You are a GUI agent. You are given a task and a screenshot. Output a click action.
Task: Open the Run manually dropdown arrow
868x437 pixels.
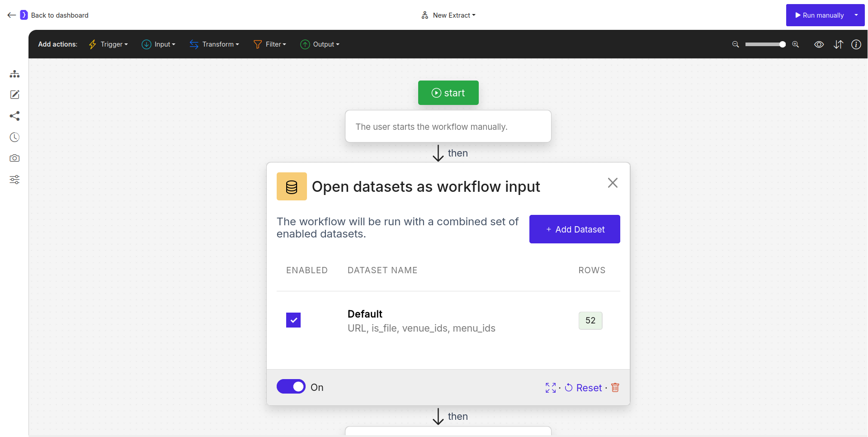(857, 15)
